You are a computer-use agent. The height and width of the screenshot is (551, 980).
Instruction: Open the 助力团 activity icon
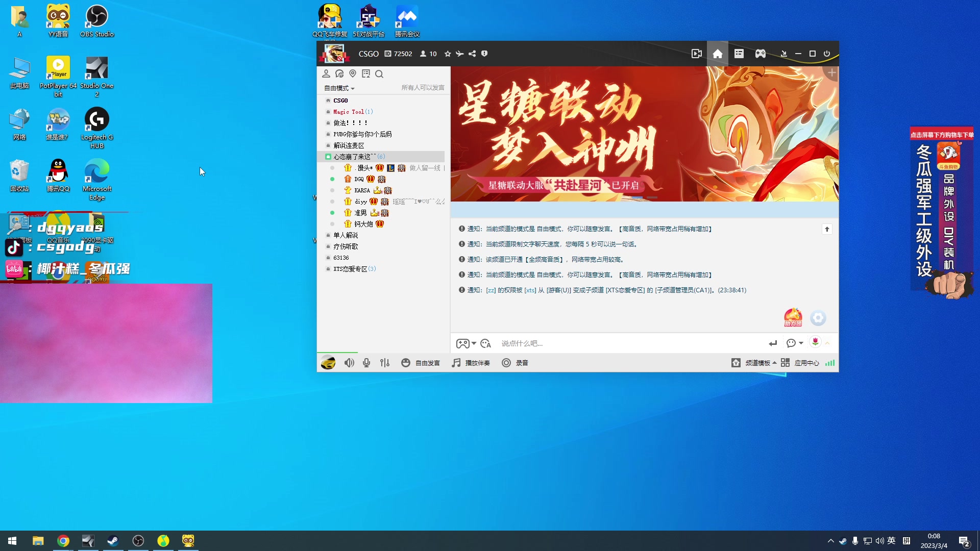(793, 317)
